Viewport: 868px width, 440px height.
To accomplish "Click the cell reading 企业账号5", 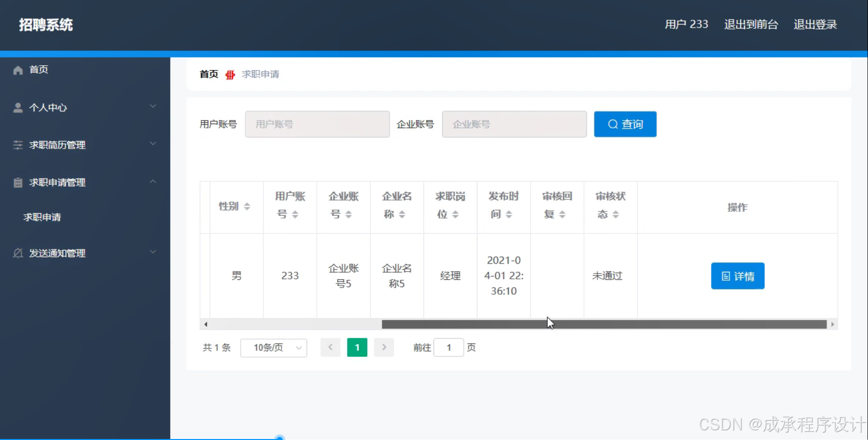I will [343, 276].
